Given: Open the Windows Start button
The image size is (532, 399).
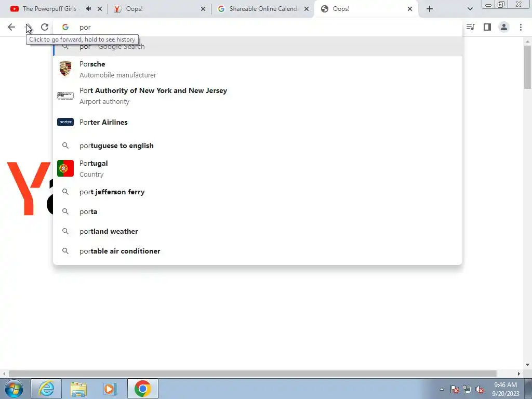Looking at the screenshot, I should pos(14,389).
